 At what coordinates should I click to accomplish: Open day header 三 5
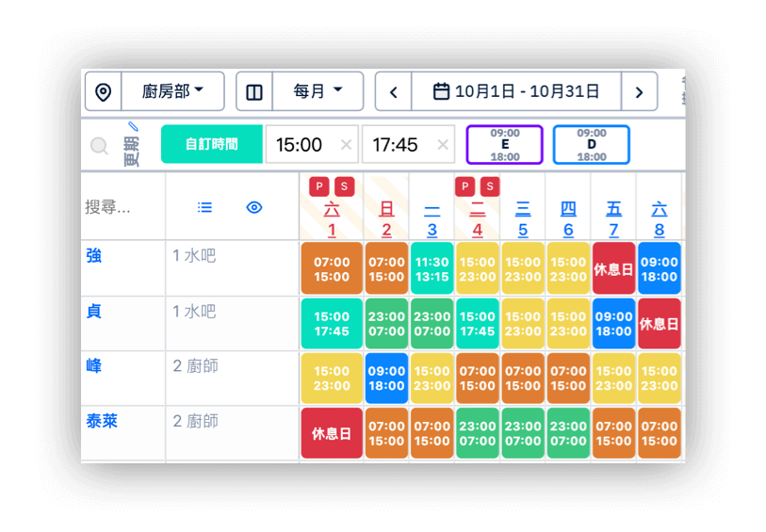pyautogui.click(x=523, y=219)
